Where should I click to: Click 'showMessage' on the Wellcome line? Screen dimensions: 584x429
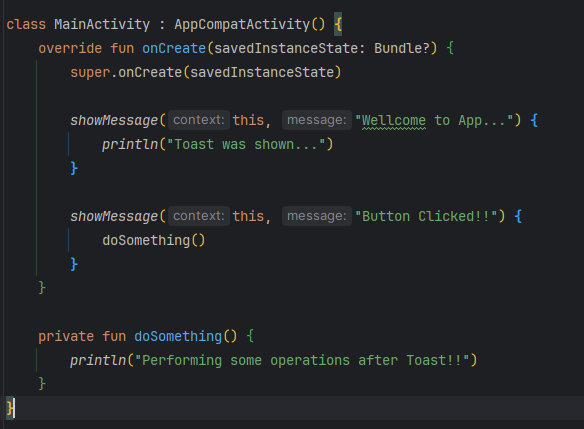114,121
